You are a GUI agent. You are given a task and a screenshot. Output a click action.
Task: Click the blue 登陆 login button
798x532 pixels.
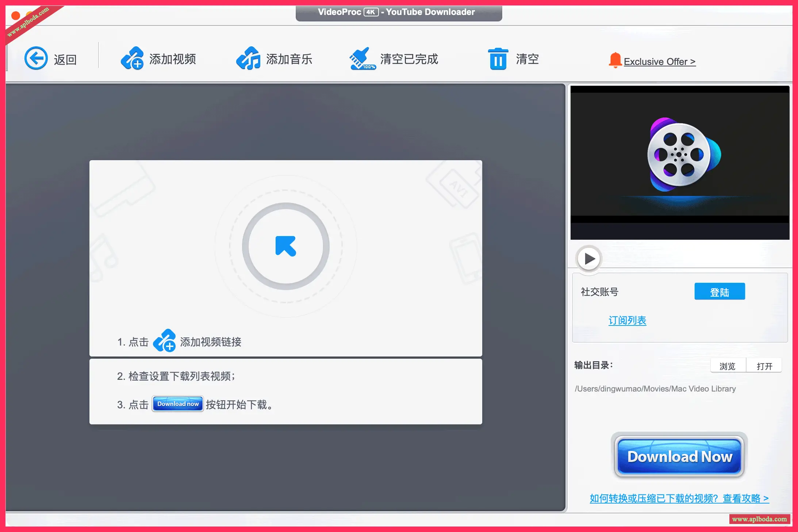click(719, 292)
